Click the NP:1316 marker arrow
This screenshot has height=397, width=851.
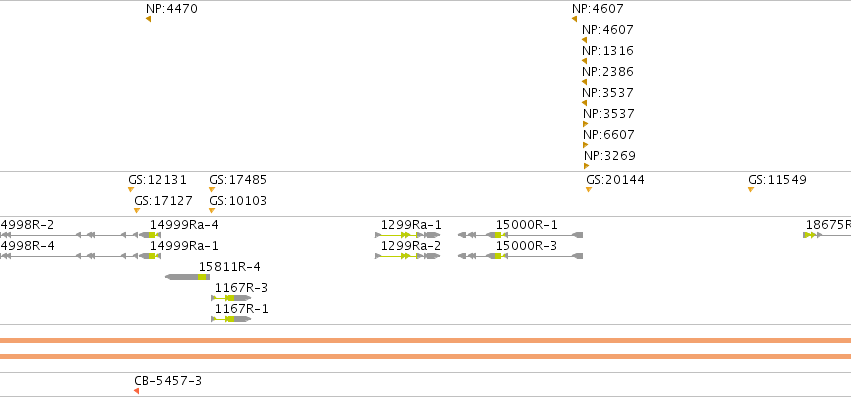tap(585, 61)
